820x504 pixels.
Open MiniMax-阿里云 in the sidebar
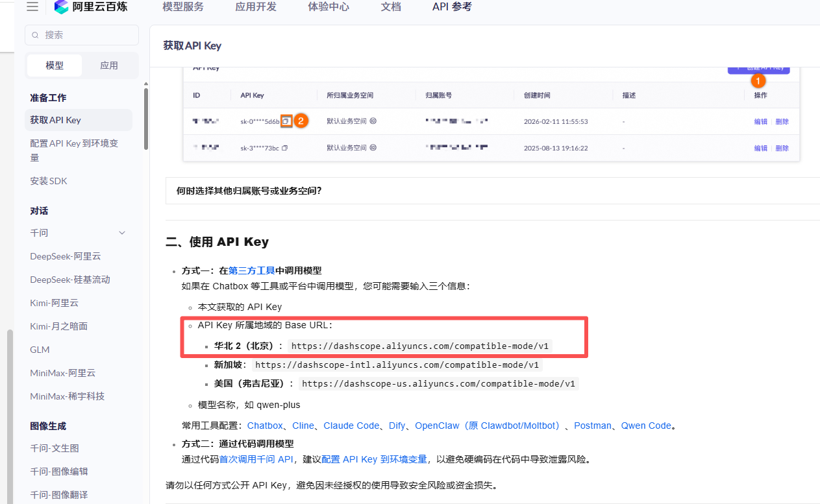[x=62, y=373]
